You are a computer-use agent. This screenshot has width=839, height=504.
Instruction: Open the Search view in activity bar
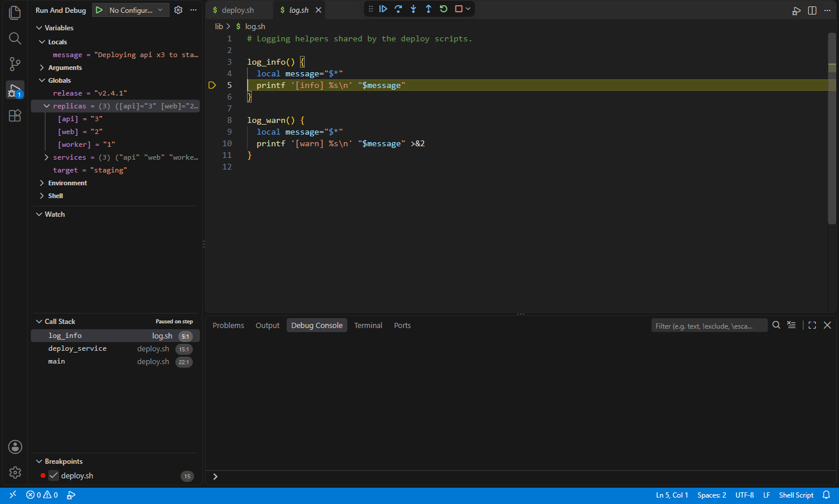pyautogui.click(x=15, y=38)
